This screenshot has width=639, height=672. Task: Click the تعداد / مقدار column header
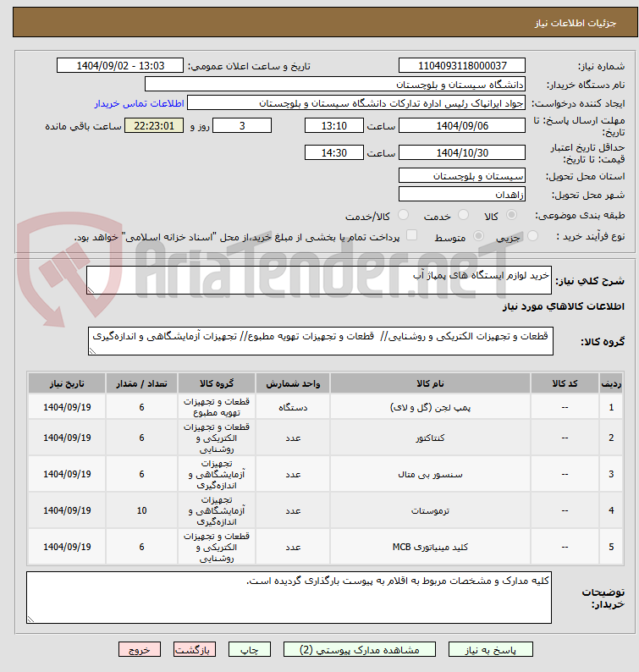click(x=142, y=383)
